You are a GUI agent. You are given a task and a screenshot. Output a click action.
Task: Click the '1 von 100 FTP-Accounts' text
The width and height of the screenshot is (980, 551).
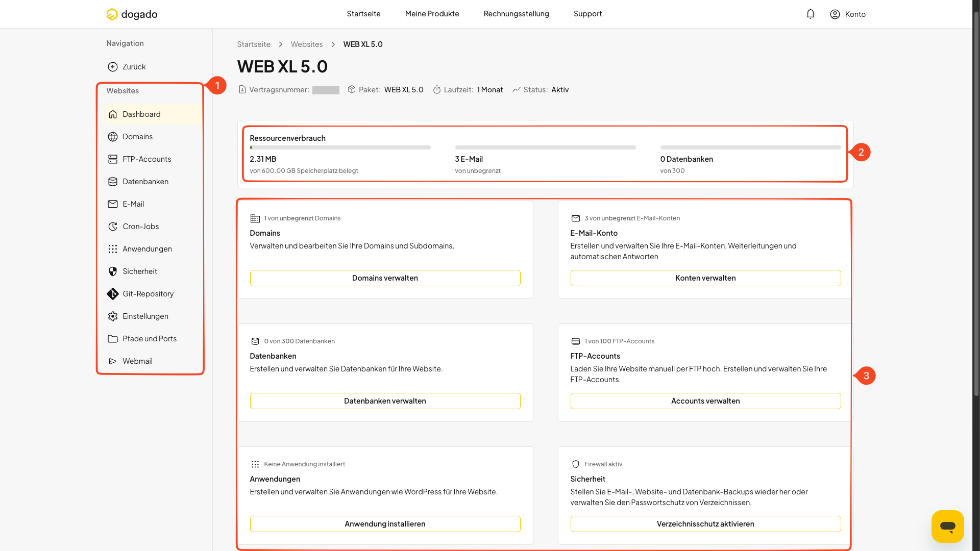619,341
